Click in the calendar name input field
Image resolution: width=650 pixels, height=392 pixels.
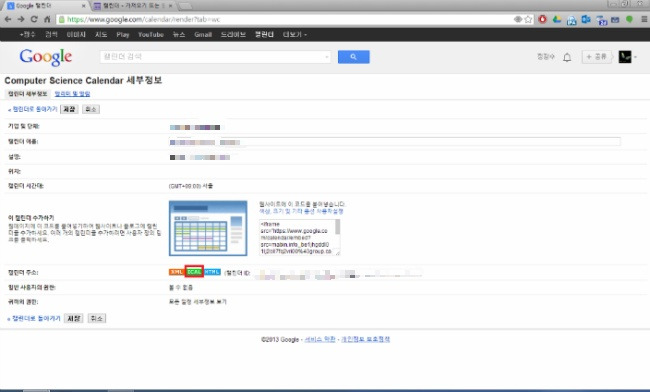click(395, 142)
